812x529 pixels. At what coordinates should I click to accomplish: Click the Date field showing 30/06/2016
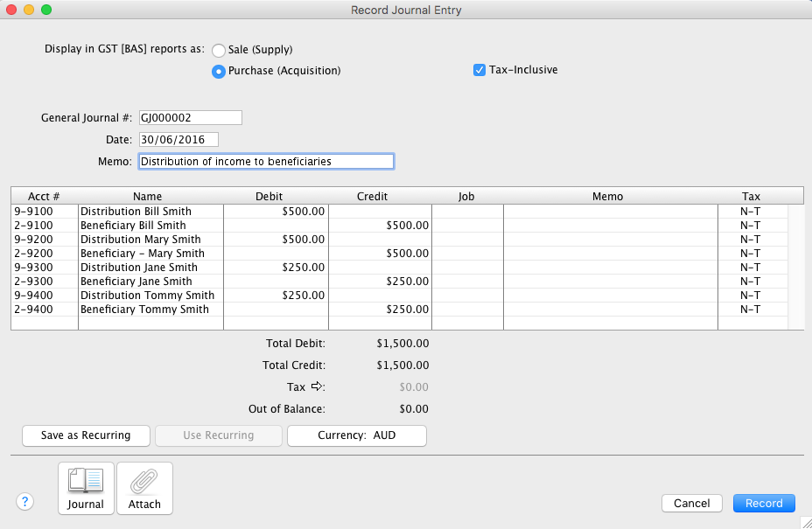coord(178,140)
